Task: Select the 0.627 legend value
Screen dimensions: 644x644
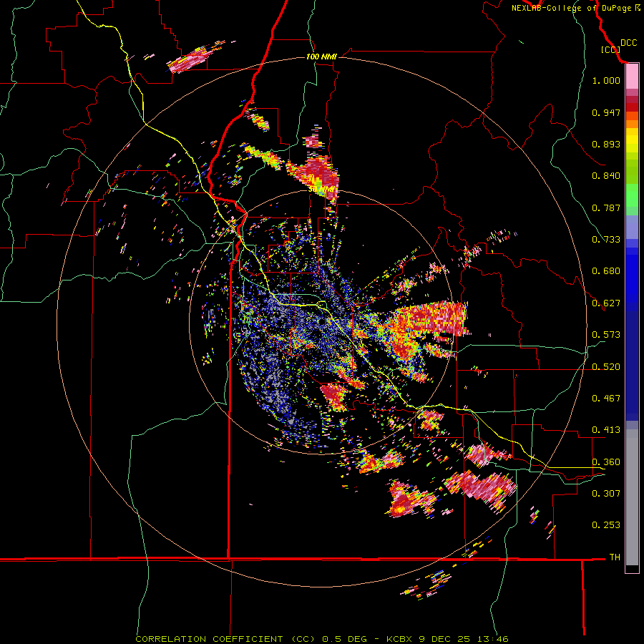Action: point(606,303)
